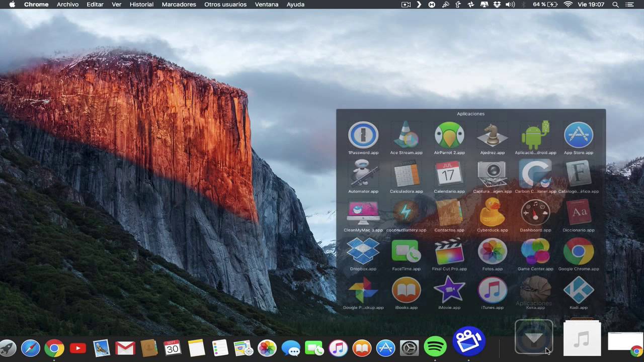The image size is (644, 362).
Task: Open the music file stack in the Dock
Action: click(582, 338)
